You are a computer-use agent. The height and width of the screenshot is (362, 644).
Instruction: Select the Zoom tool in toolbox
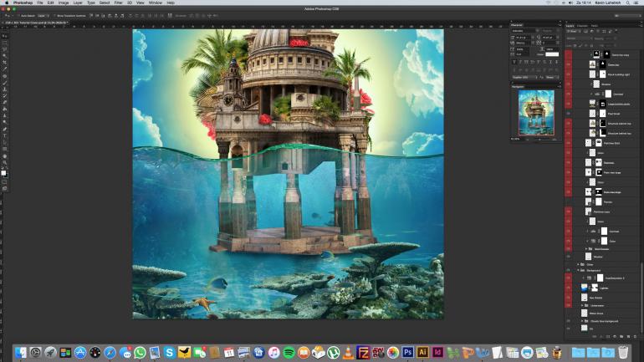pos(5,162)
